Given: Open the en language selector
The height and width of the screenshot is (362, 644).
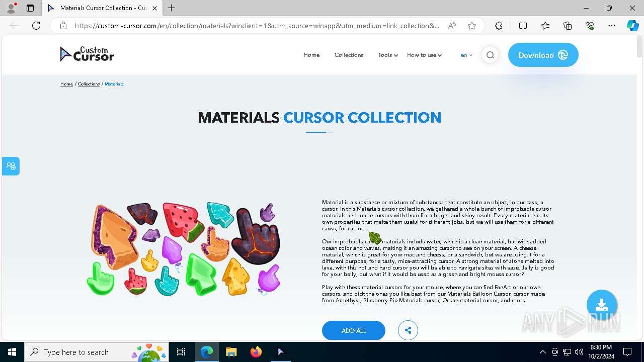Looking at the screenshot, I should click(x=466, y=55).
